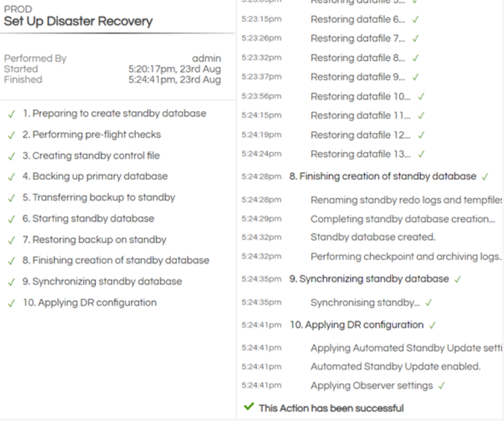
Task: Click log entry Restoring datafile 10
Action: tap(360, 96)
